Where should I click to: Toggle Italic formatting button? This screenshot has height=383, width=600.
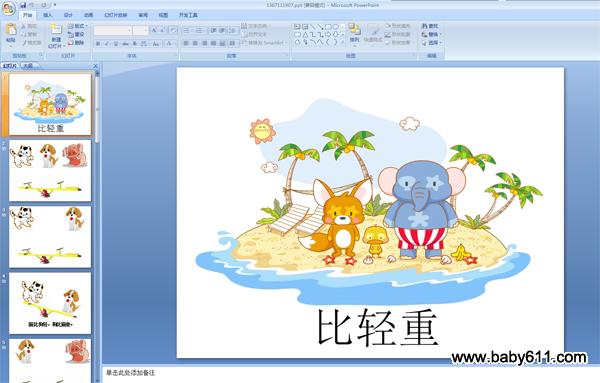pyautogui.click(x=107, y=44)
